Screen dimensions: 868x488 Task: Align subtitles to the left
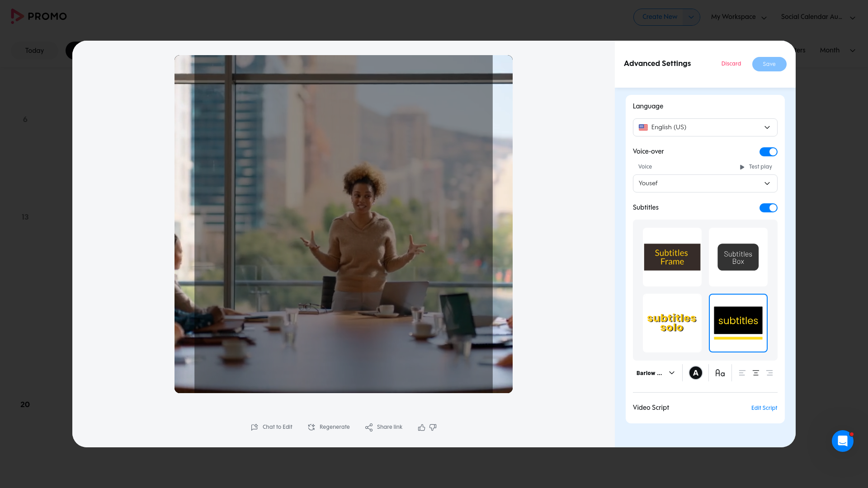coord(742,373)
